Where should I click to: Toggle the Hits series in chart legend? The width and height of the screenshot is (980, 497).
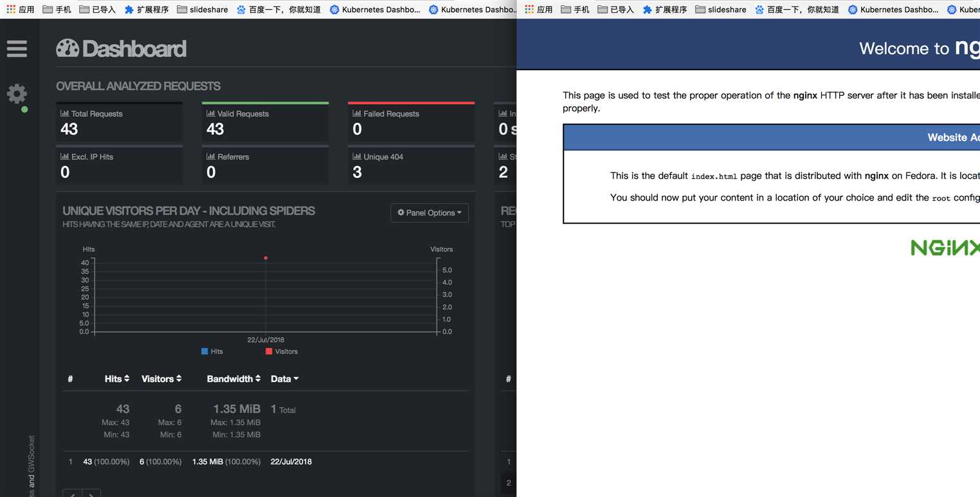(212, 351)
